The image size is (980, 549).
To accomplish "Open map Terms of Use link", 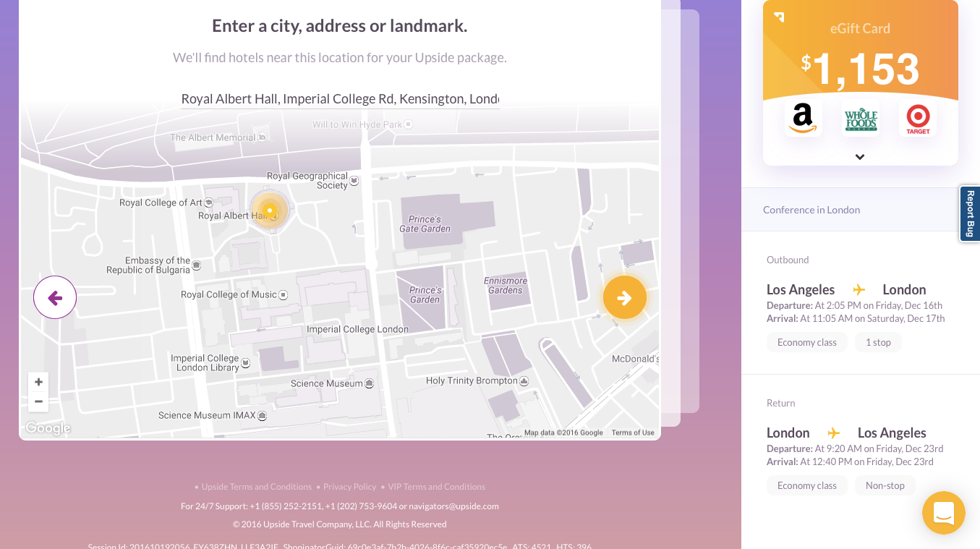I will (x=633, y=433).
